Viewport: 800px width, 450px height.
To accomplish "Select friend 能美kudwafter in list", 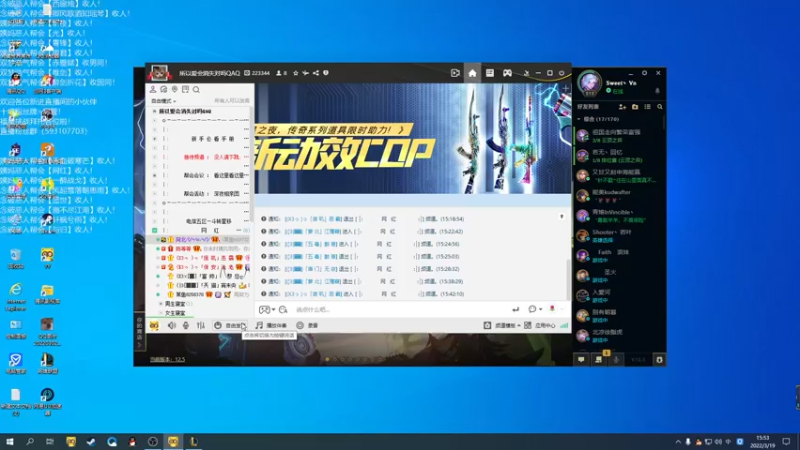I will 618,196.
